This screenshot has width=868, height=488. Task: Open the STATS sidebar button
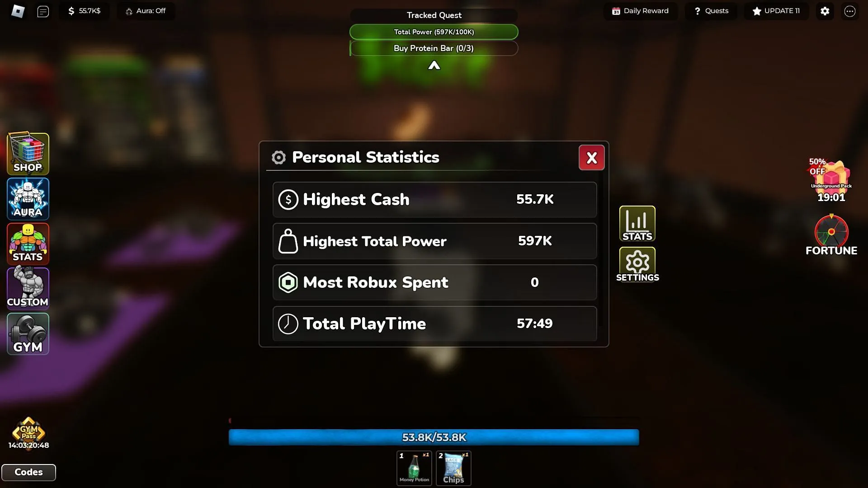coord(28,244)
